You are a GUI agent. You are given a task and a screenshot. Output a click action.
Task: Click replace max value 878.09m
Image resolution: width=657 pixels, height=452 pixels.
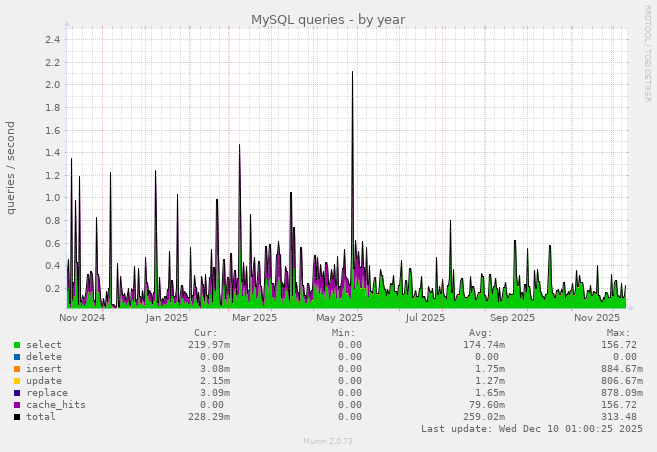[x=622, y=393]
